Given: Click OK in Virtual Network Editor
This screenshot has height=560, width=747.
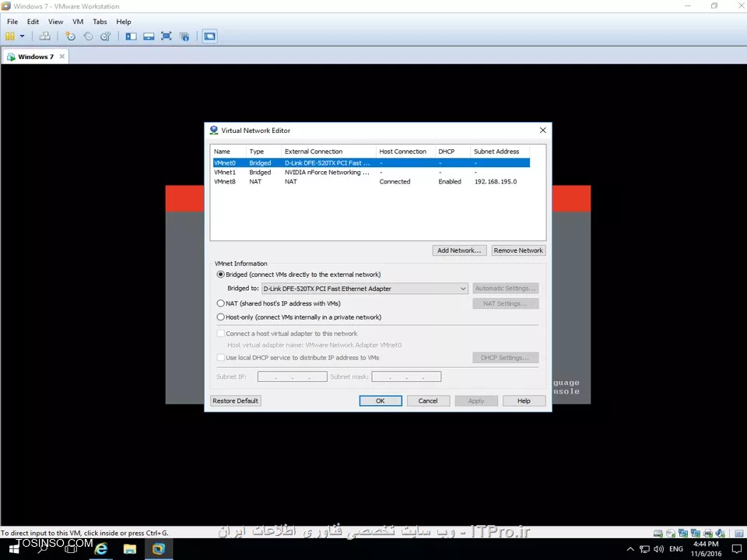Looking at the screenshot, I should click(381, 401).
